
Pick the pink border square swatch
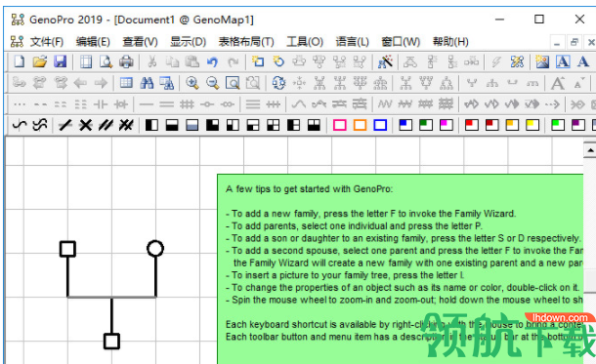[339, 125]
